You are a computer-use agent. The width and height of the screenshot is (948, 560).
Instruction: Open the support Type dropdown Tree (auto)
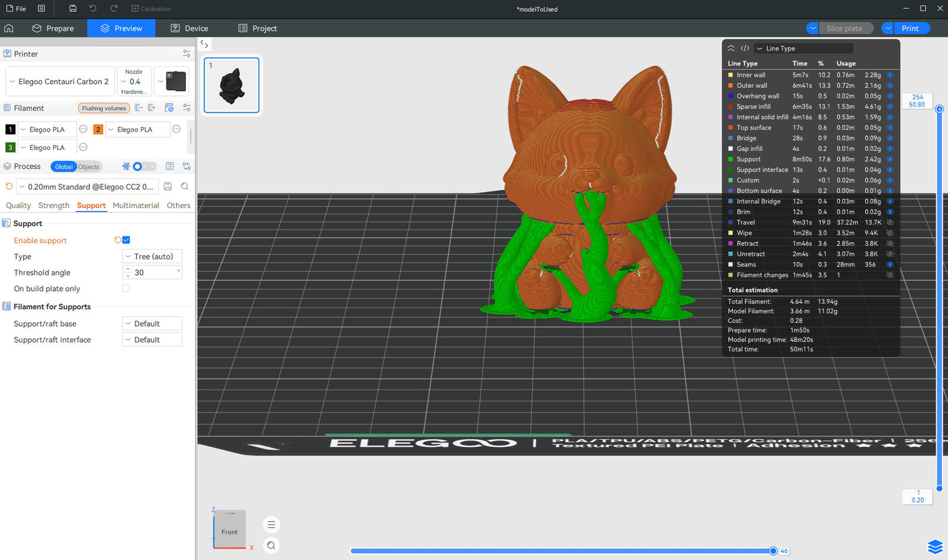(x=152, y=257)
